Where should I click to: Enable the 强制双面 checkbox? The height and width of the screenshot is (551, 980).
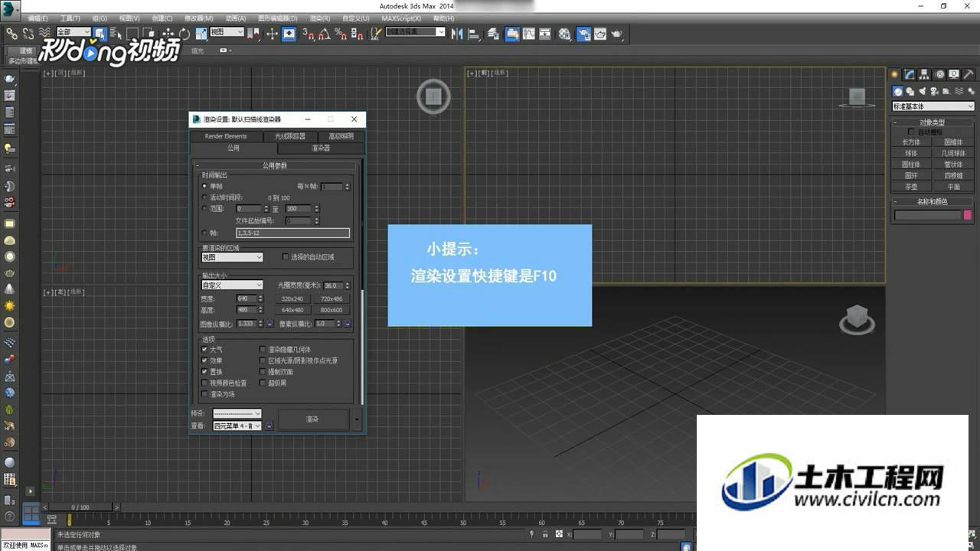tap(263, 371)
